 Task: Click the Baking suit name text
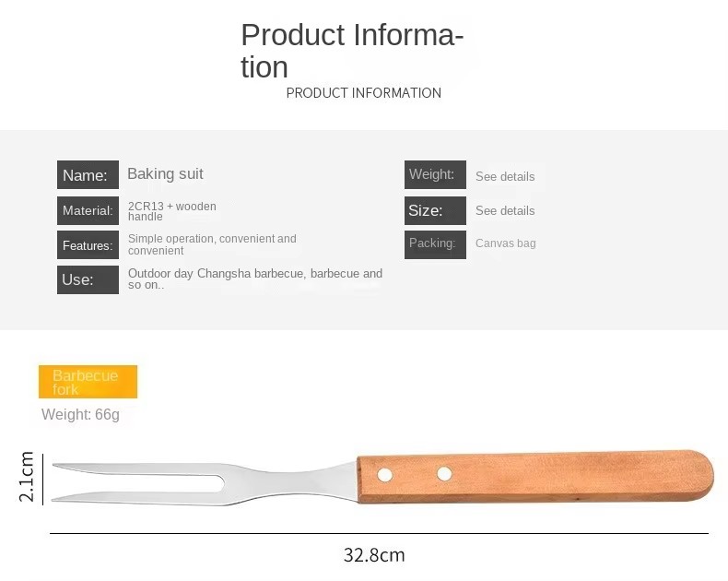point(165,173)
